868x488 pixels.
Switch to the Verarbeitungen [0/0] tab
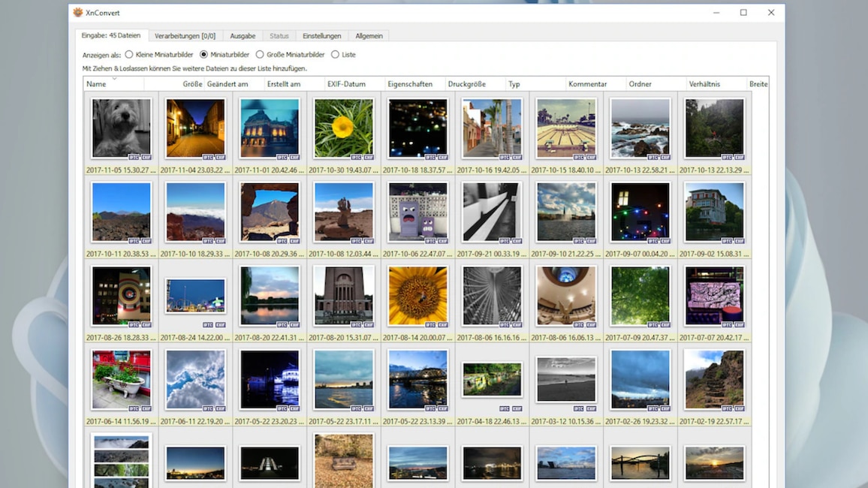click(185, 36)
